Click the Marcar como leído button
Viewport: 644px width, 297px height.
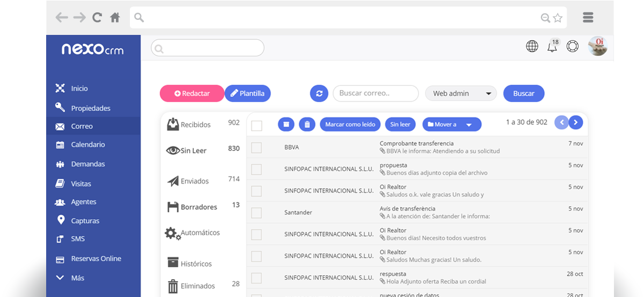coord(350,124)
